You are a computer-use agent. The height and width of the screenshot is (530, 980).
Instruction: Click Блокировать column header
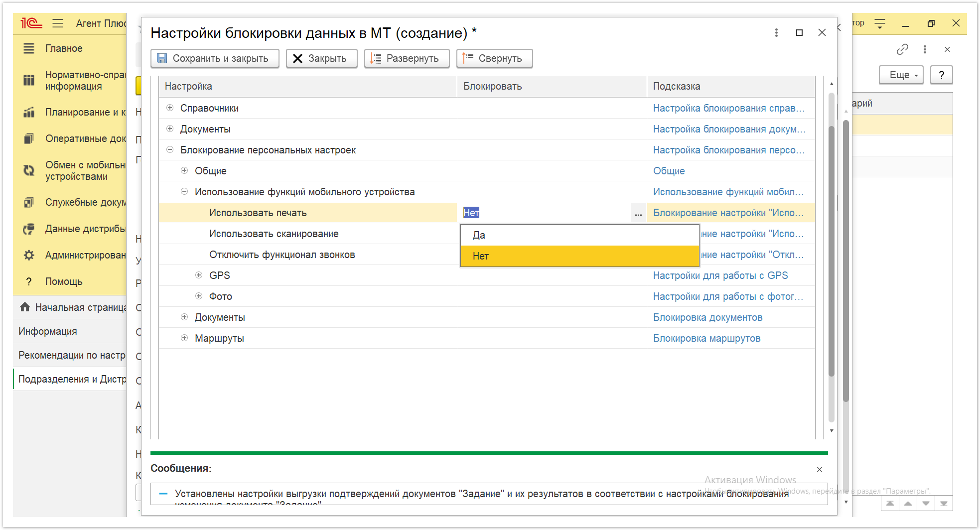point(552,86)
